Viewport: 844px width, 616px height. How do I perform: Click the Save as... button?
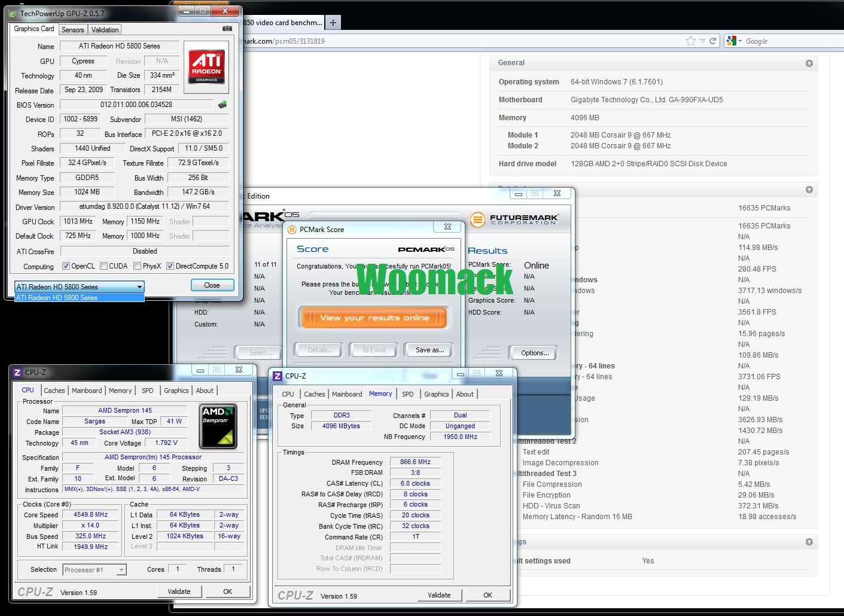coord(429,350)
